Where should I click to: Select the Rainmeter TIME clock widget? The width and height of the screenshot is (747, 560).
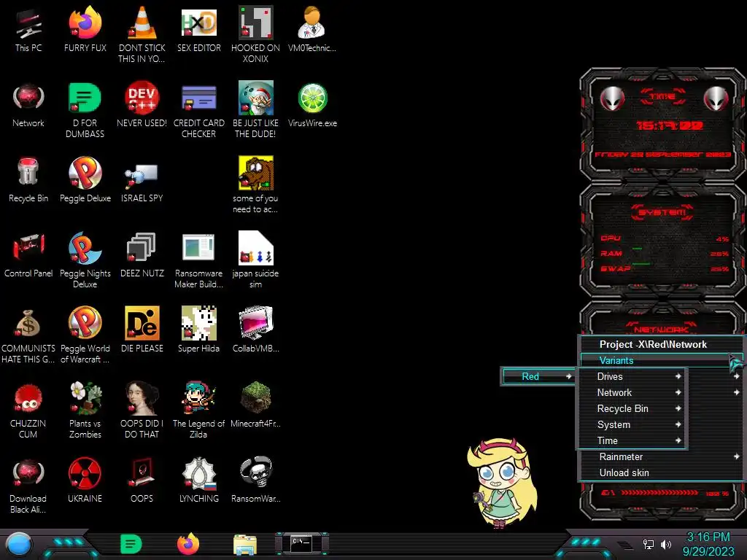(x=662, y=125)
